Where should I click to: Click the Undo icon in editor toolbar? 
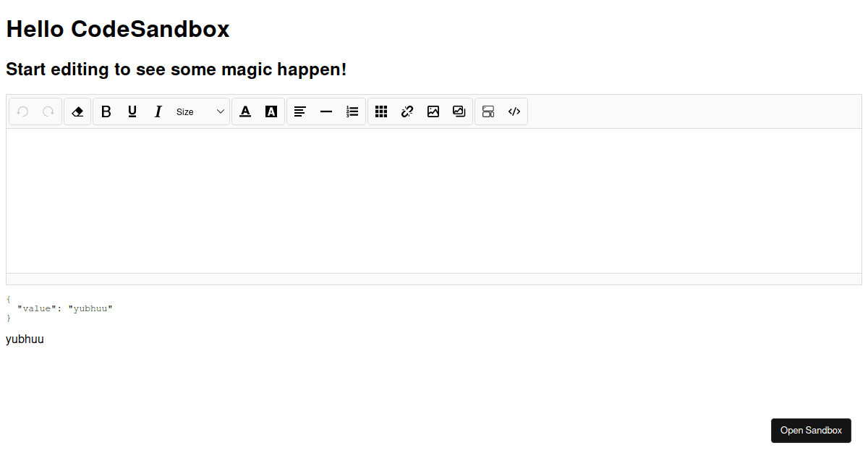coord(22,111)
